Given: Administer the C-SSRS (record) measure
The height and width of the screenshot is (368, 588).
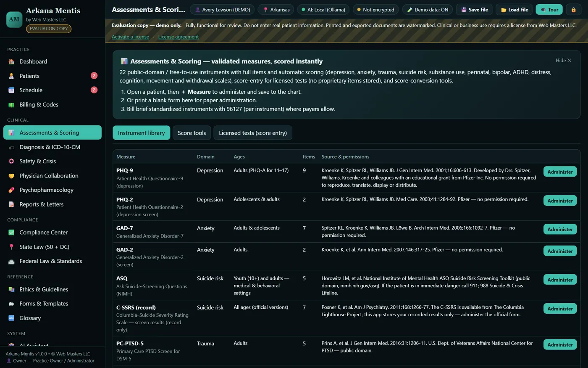Looking at the screenshot, I should (560, 309).
